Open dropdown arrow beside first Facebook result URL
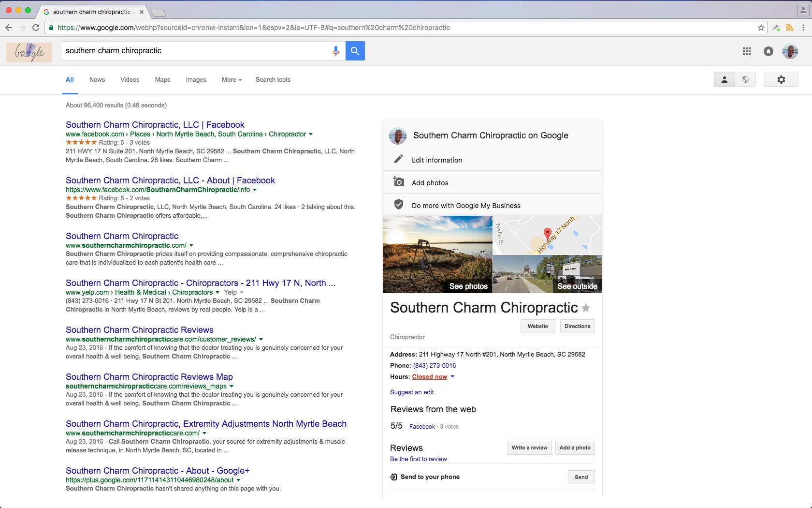 pyautogui.click(x=311, y=134)
